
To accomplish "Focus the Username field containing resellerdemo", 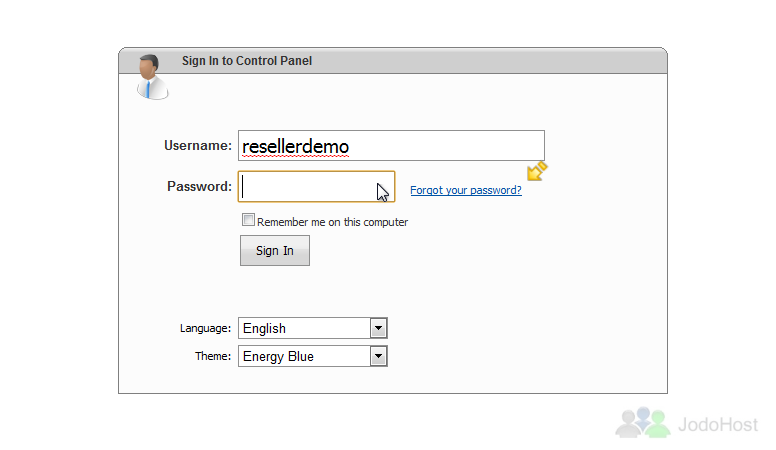I will point(391,146).
